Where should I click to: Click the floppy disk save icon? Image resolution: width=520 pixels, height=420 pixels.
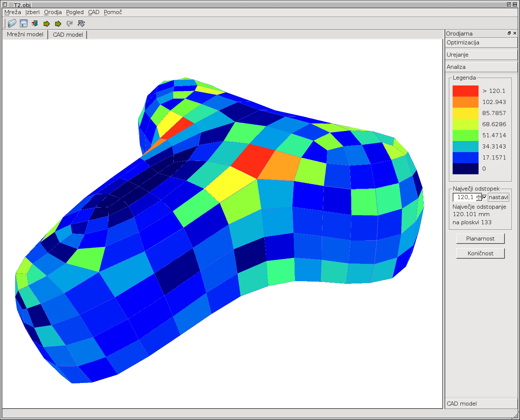click(x=24, y=23)
